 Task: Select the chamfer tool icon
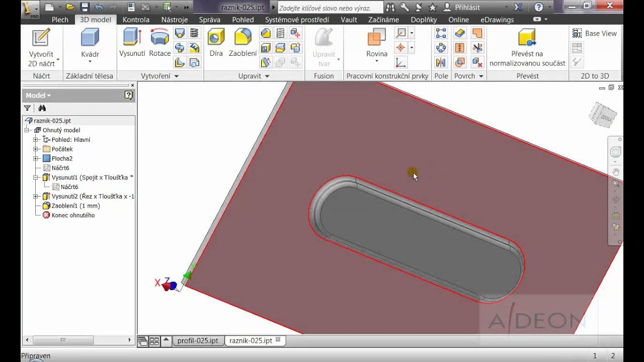[x=266, y=33]
